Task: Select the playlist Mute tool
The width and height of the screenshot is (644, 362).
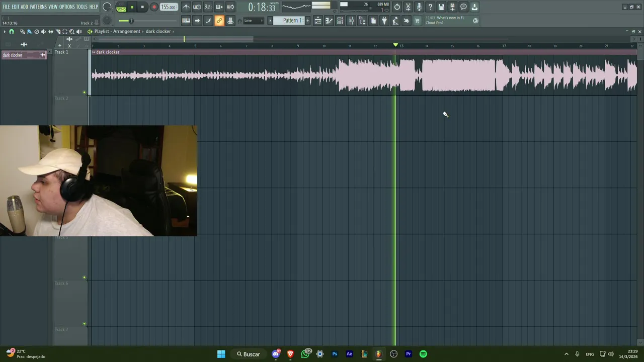Action: pos(43,32)
